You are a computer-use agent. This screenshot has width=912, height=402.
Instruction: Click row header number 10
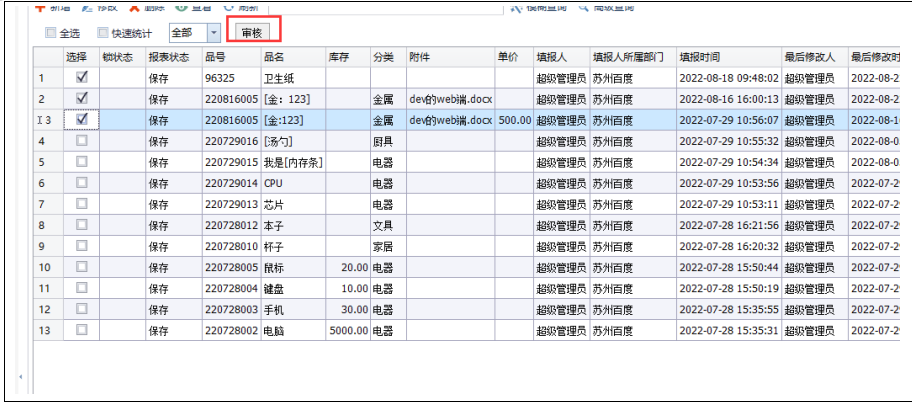46,267
